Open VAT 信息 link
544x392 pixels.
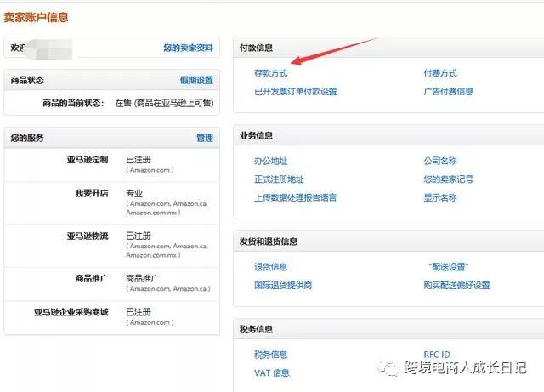(272, 373)
